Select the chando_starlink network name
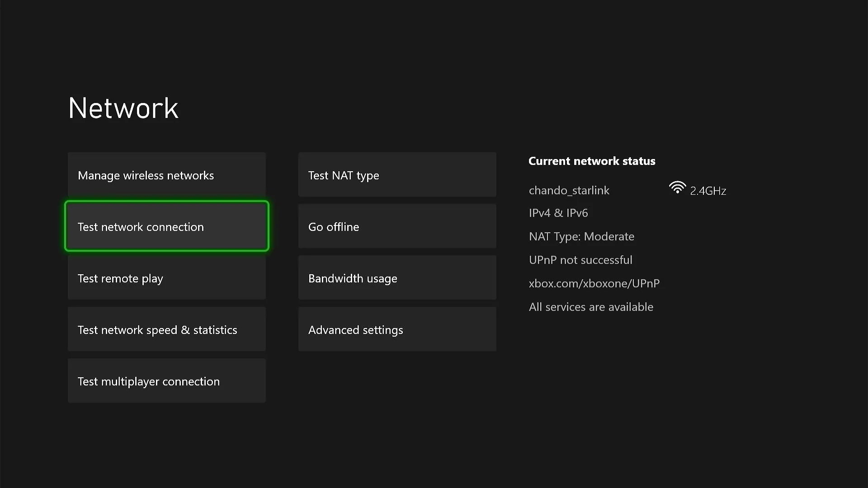This screenshot has width=868, height=488. [x=569, y=190]
